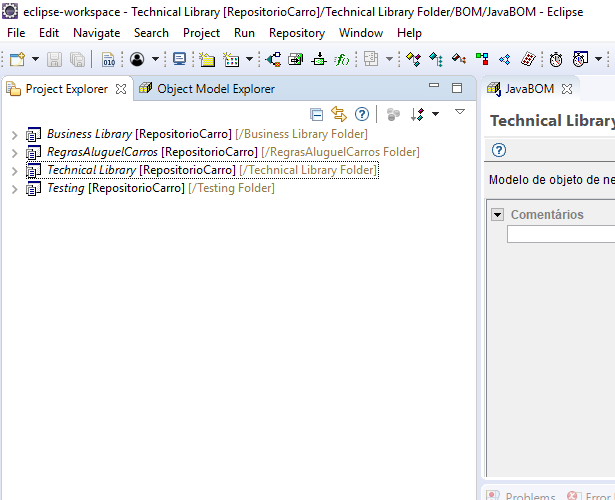615x500 pixels.
Task: Click the stopwatch timer icon
Action: tap(556, 60)
